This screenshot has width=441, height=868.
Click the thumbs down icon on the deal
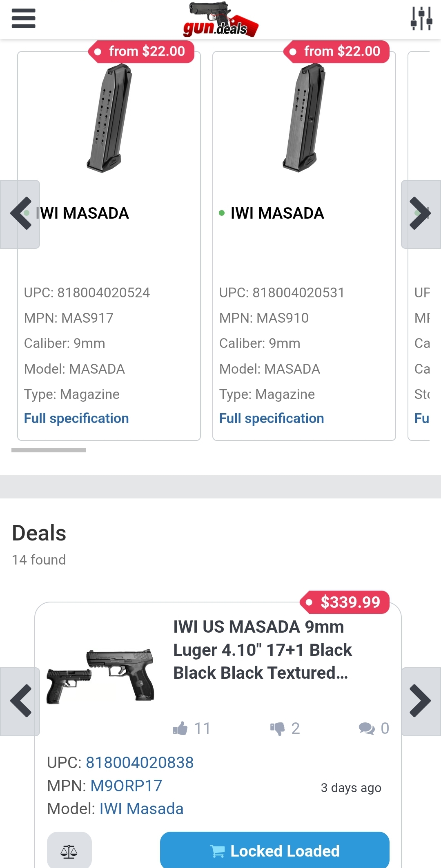coord(278,728)
